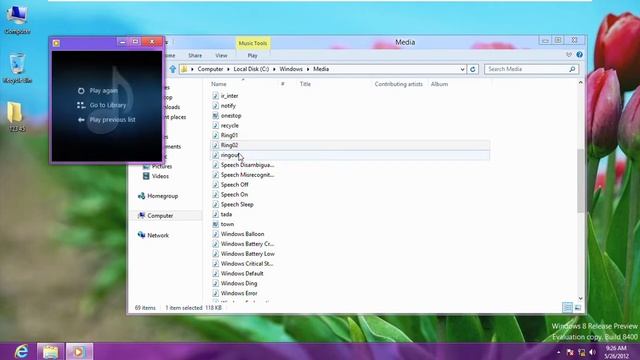Open Network in navigation pane
The height and width of the screenshot is (360, 640).
tap(158, 236)
